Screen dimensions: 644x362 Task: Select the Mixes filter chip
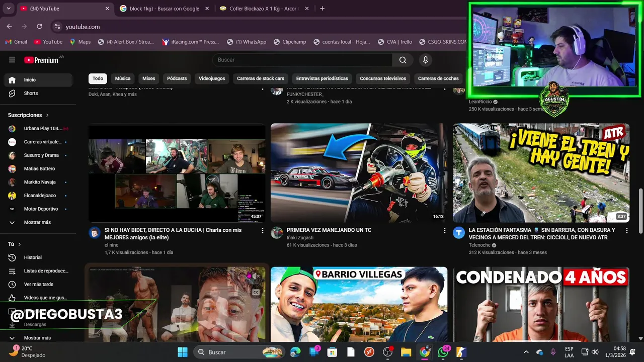pyautogui.click(x=148, y=78)
